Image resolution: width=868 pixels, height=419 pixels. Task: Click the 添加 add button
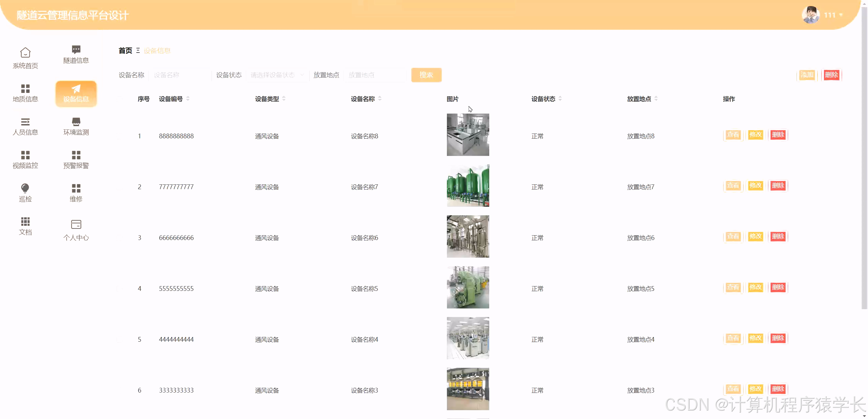(x=807, y=75)
